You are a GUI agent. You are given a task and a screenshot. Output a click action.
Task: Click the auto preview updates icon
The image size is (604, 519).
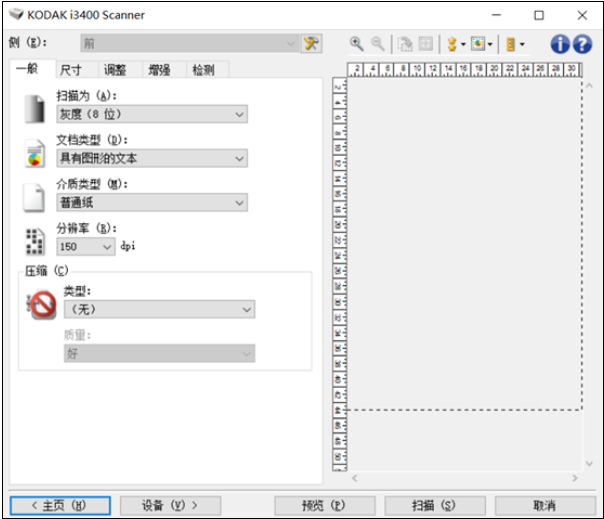click(x=478, y=44)
